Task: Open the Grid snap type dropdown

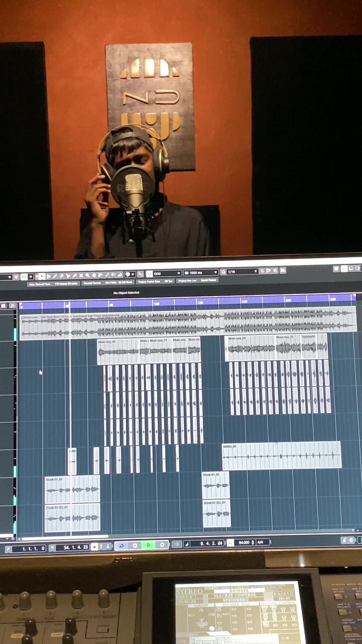Action: point(167,273)
